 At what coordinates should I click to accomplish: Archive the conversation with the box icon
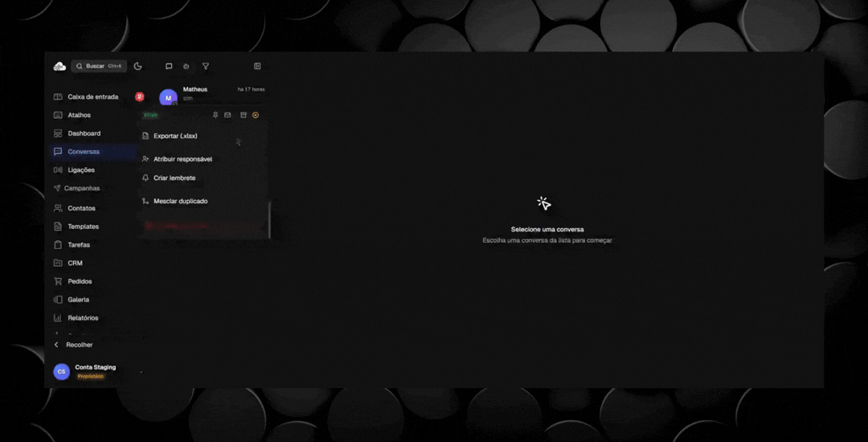coord(243,115)
